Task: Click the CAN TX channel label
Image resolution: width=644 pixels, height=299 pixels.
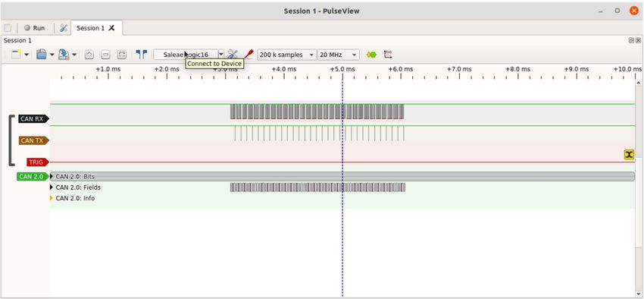Action: tap(33, 140)
